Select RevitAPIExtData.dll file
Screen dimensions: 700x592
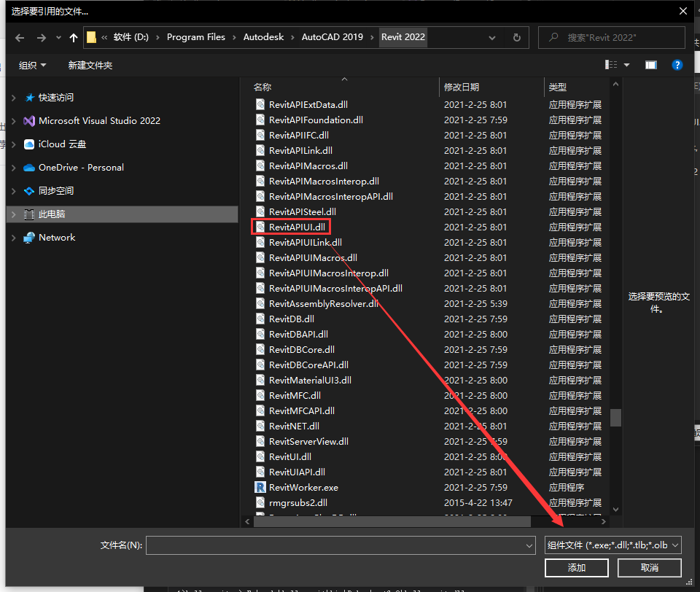pyautogui.click(x=308, y=105)
